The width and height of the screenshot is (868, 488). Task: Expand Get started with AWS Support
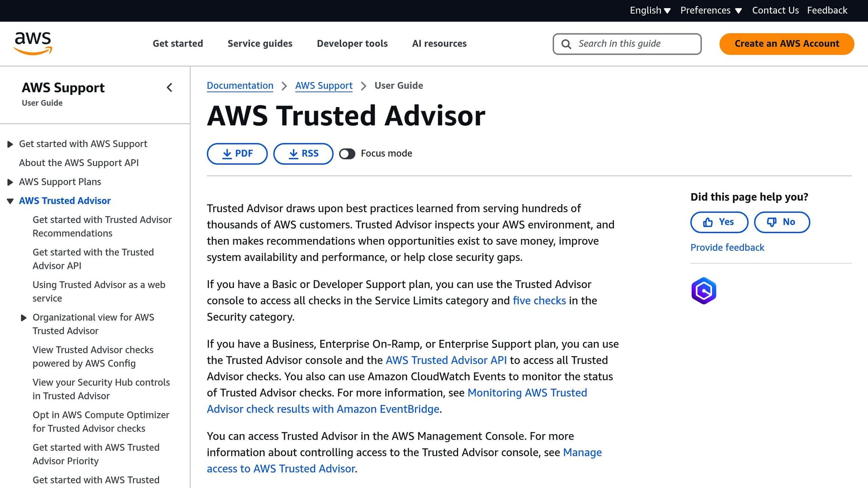(10, 144)
